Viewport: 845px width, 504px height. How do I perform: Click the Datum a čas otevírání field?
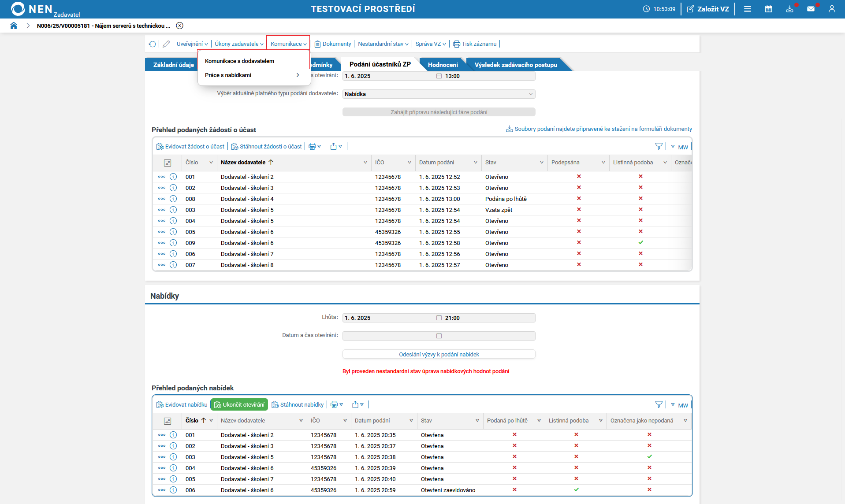pyautogui.click(x=438, y=336)
